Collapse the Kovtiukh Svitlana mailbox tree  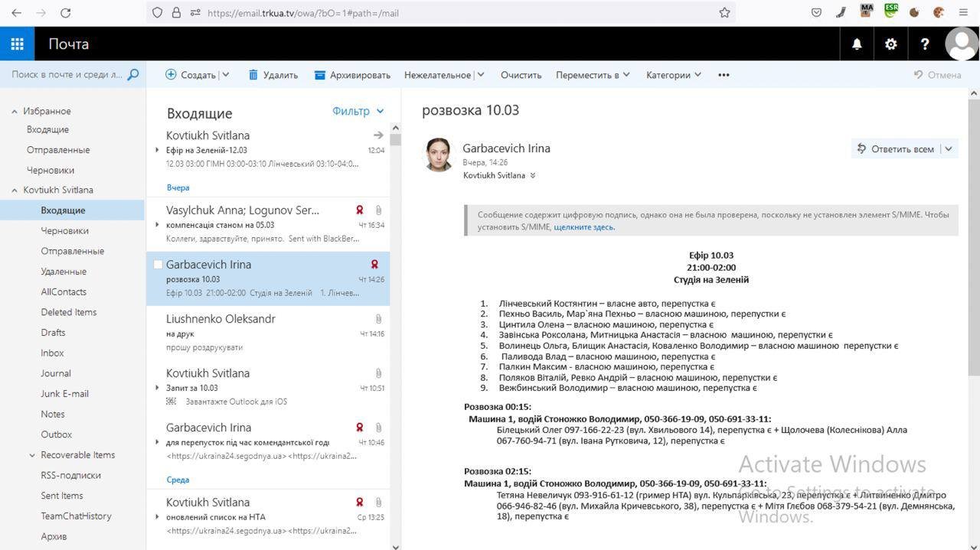(14, 190)
